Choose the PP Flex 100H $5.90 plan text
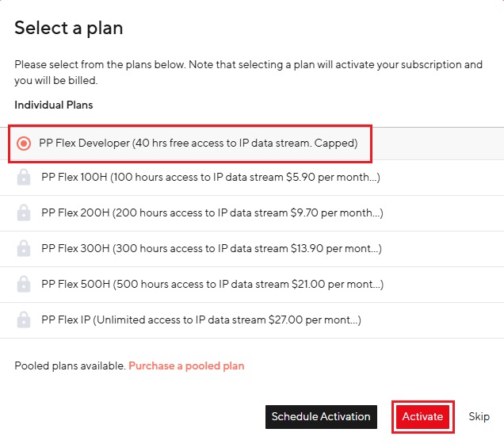 tap(211, 178)
